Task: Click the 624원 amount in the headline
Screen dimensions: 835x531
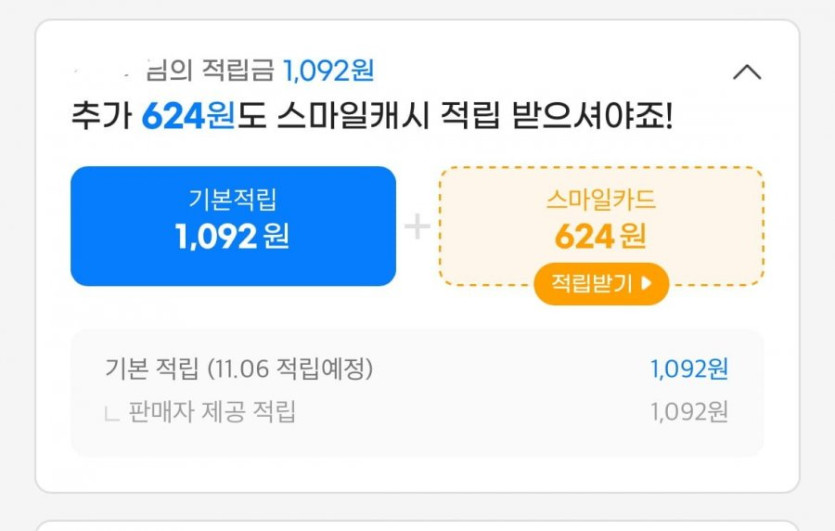Action: (x=187, y=117)
